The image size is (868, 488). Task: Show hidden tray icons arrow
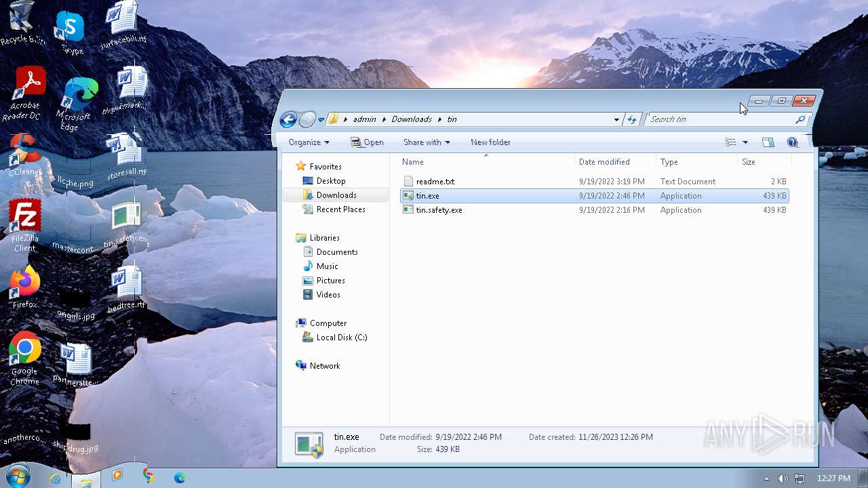pos(766,478)
